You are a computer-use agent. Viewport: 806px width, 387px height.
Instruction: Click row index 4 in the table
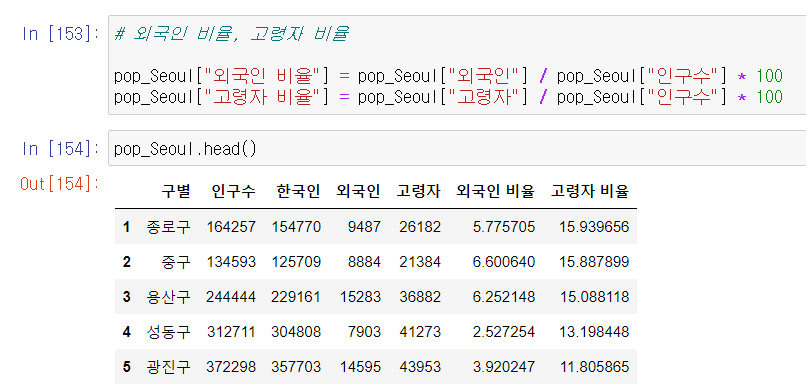[x=126, y=331]
